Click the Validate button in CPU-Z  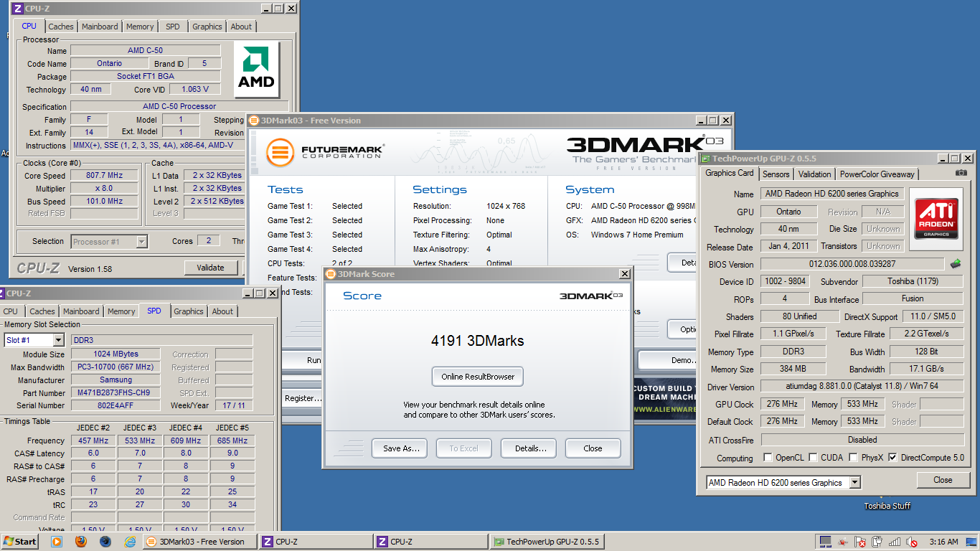point(210,268)
